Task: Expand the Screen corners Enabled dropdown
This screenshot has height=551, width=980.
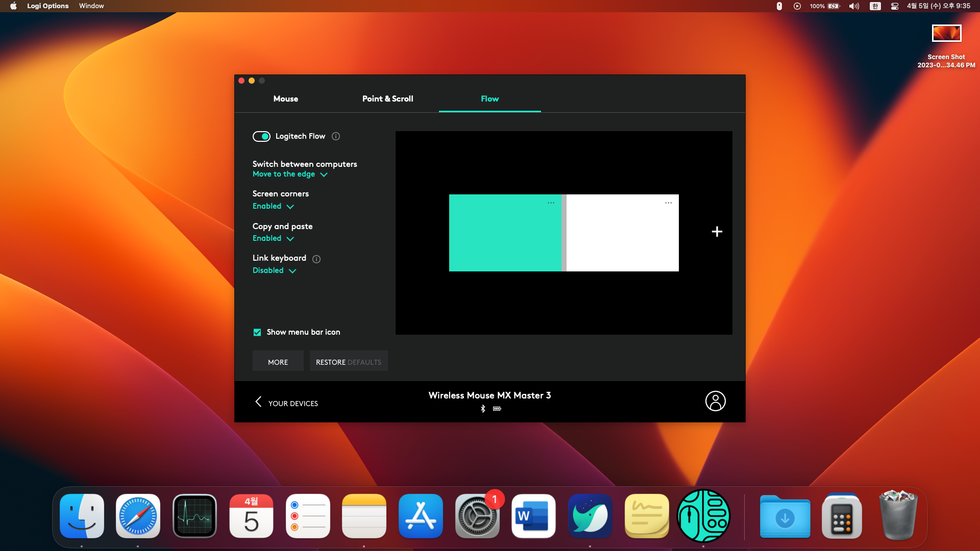Action: (273, 206)
